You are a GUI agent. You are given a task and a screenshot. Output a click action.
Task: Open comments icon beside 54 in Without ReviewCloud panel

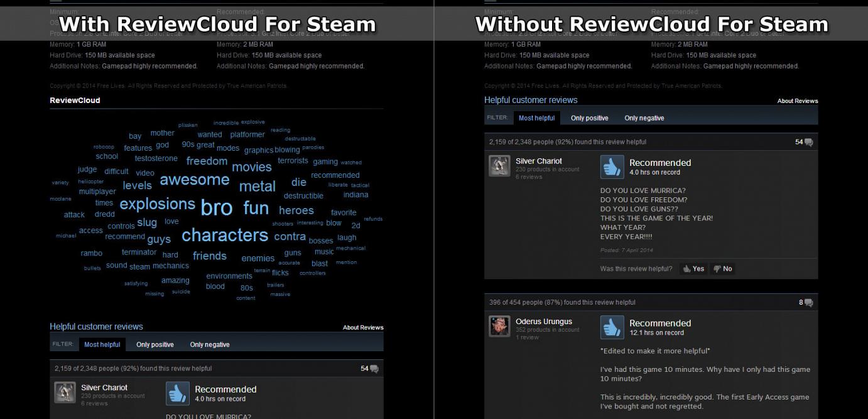[x=808, y=143]
